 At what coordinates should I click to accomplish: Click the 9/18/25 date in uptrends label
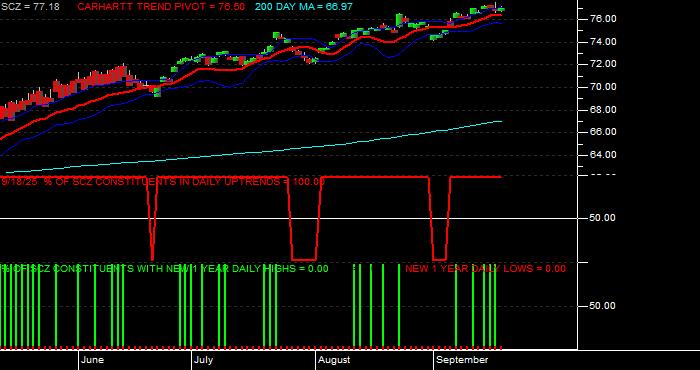[x=19, y=182]
